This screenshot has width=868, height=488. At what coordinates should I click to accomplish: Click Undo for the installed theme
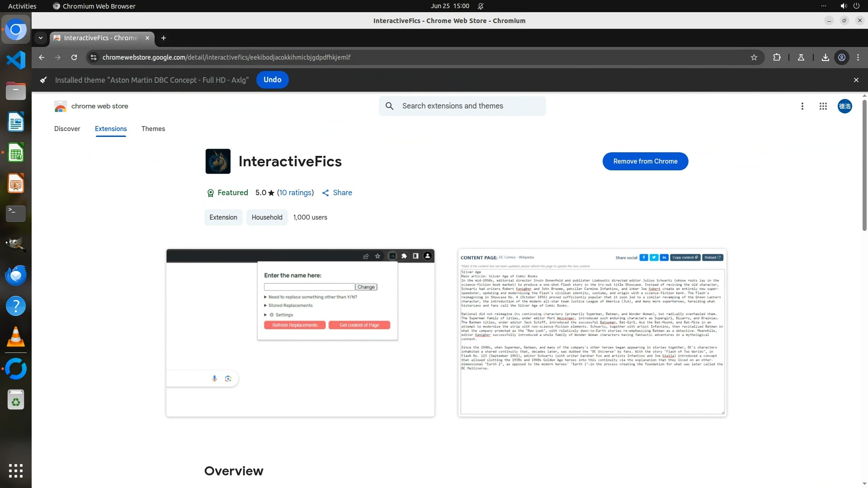click(272, 80)
